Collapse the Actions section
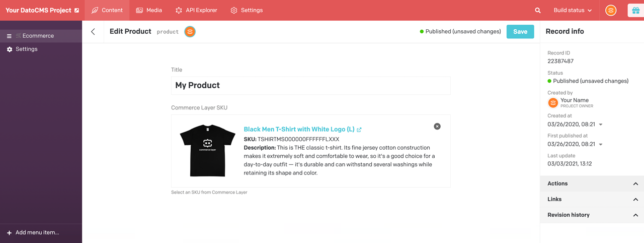 pos(635,184)
